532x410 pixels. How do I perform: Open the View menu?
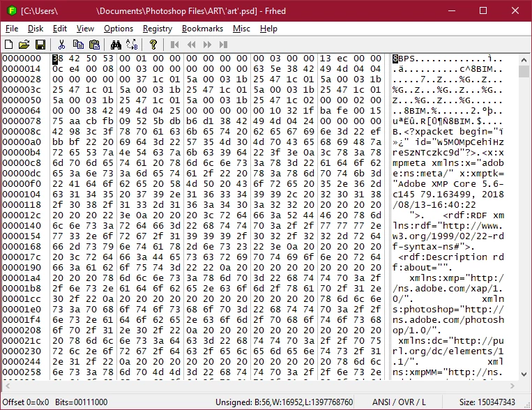pos(85,29)
